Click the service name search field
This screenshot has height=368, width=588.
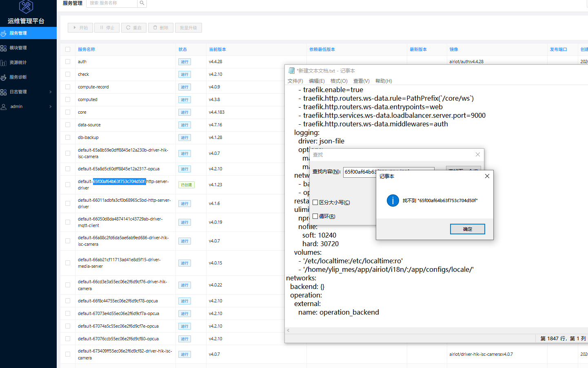click(112, 3)
